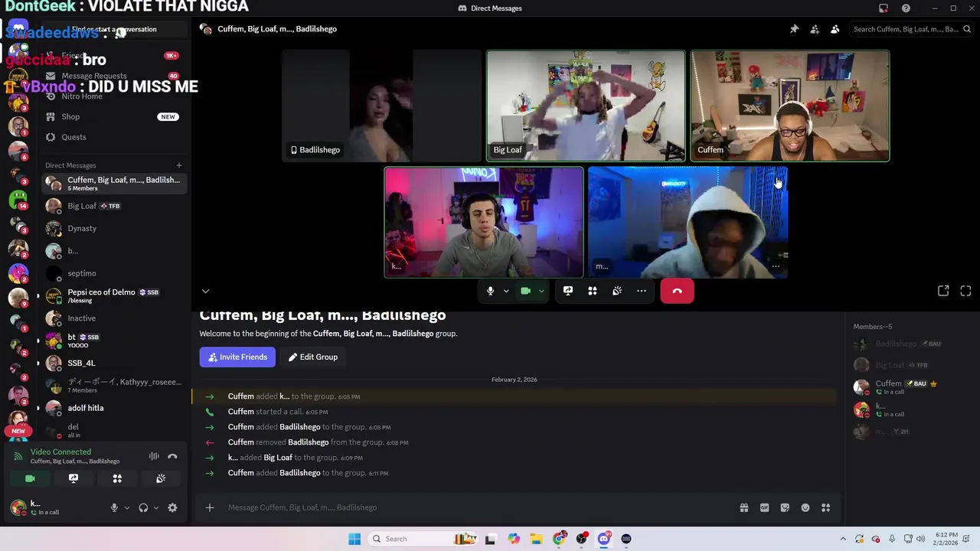Image resolution: width=980 pixels, height=551 pixels.
Task: Create a new DM with plus icon
Action: coord(179,165)
